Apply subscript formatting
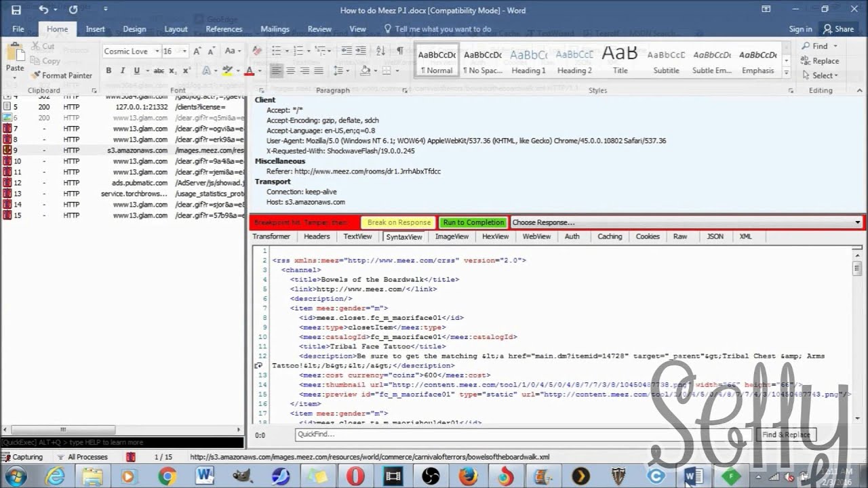The width and height of the screenshot is (868, 488). coord(172,70)
